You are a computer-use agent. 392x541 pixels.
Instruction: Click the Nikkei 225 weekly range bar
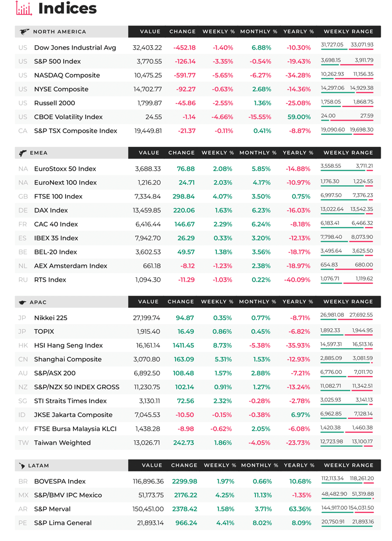346,320
